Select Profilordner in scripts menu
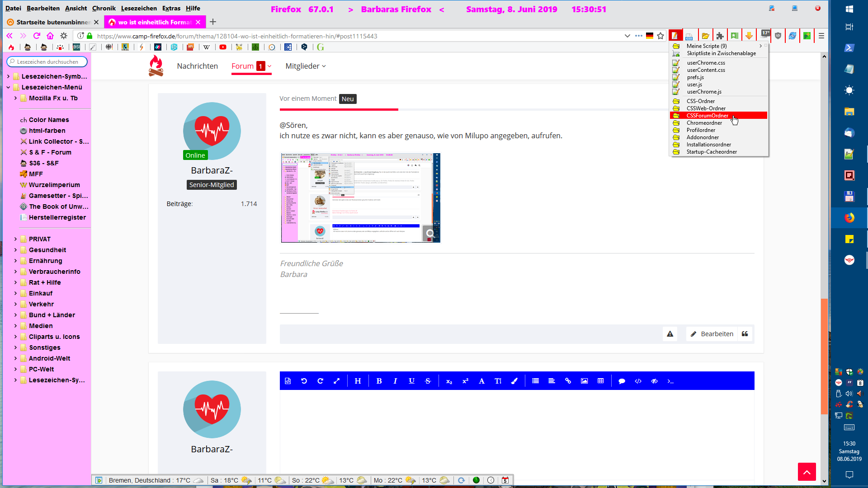 [x=701, y=130]
